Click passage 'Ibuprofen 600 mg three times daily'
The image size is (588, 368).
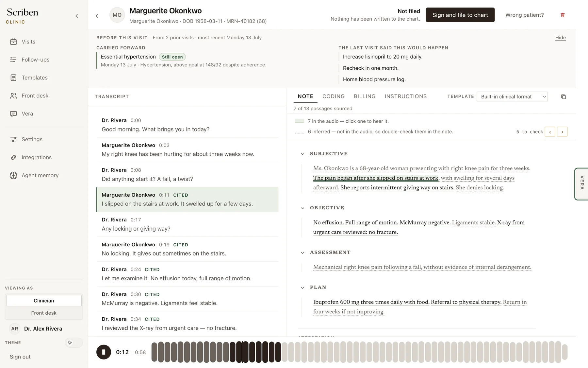point(371,302)
